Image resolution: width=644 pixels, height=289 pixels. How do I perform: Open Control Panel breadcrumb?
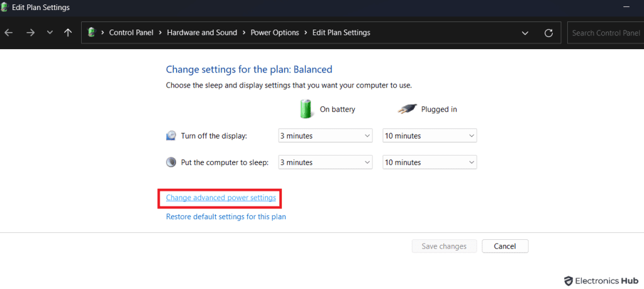(x=131, y=33)
